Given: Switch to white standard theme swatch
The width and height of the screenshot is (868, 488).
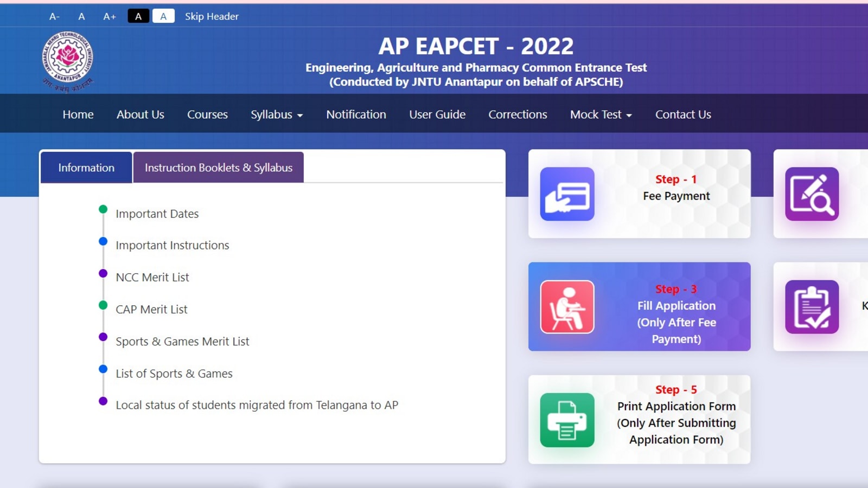Looking at the screenshot, I should coord(163,16).
